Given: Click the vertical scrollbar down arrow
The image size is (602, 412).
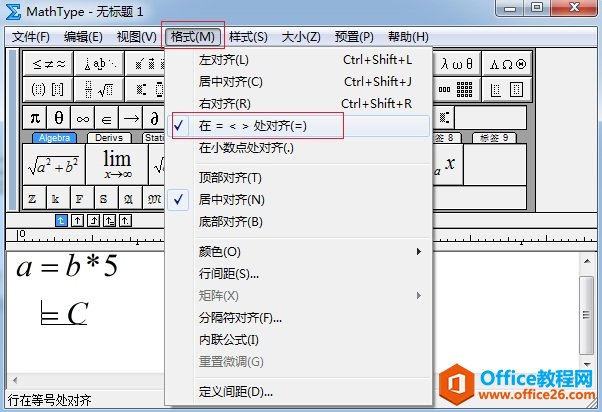Looking at the screenshot, I should tap(587, 364).
